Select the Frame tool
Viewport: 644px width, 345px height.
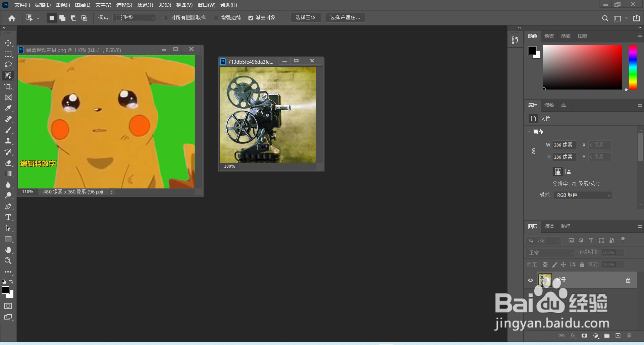[x=8, y=98]
